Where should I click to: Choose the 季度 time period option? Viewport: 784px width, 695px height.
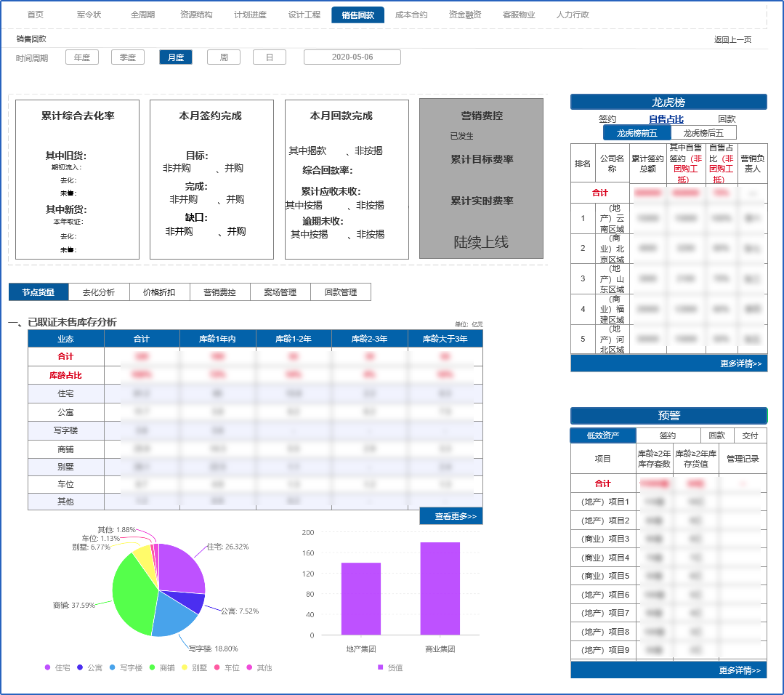128,57
